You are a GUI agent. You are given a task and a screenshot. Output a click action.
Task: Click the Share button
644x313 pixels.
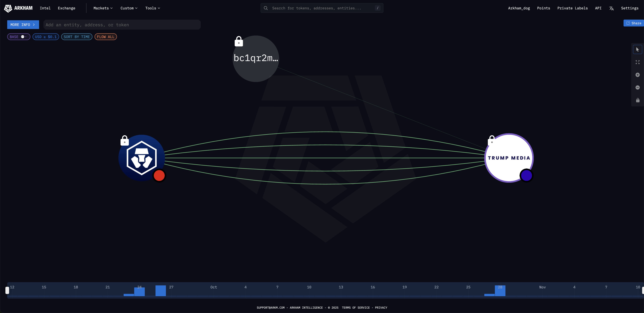click(x=633, y=23)
